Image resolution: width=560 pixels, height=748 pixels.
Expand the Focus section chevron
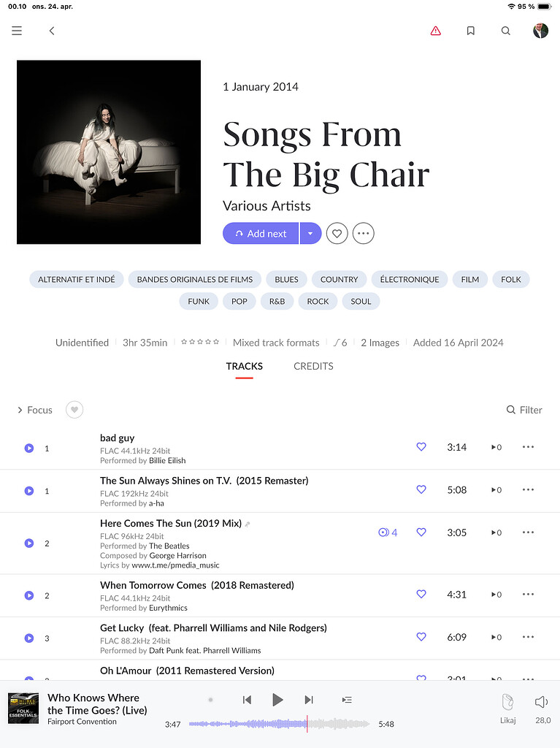coord(19,410)
